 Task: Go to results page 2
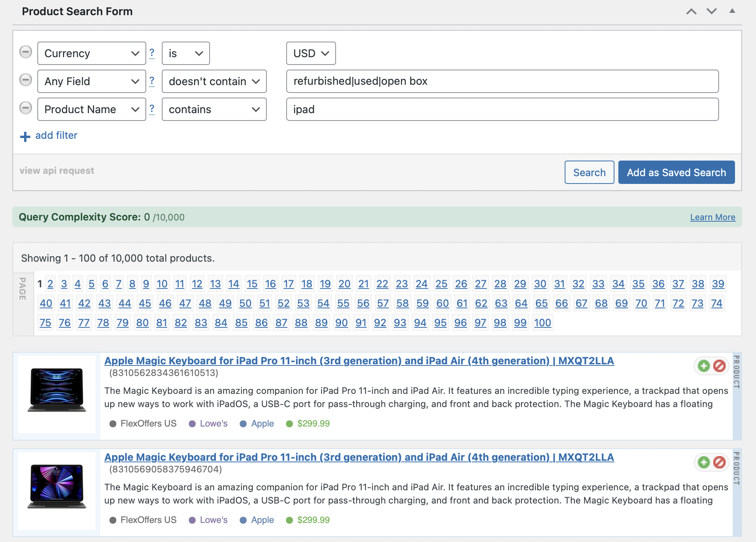50,284
